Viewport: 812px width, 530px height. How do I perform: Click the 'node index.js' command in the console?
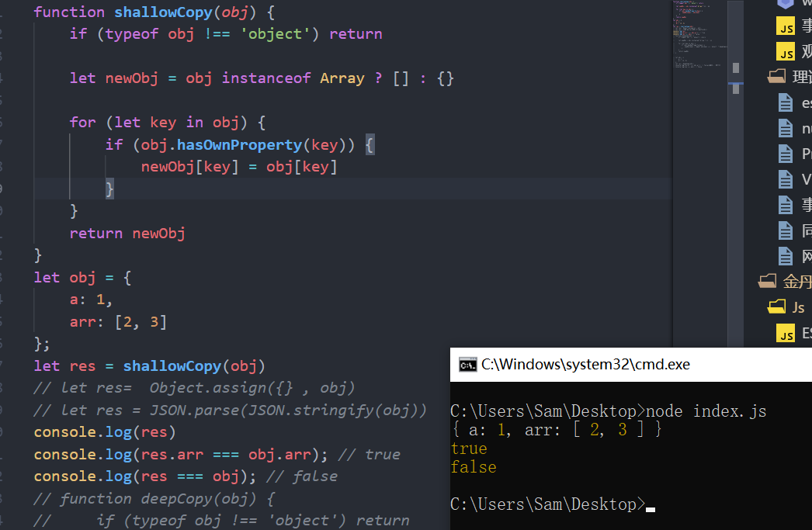706,411
